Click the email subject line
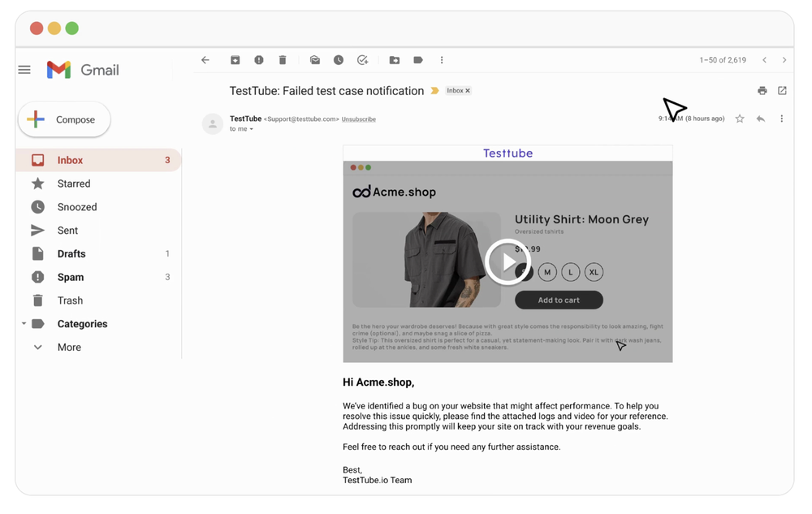The height and width of the screenshot is (514, 812). [x=326, y=91]
